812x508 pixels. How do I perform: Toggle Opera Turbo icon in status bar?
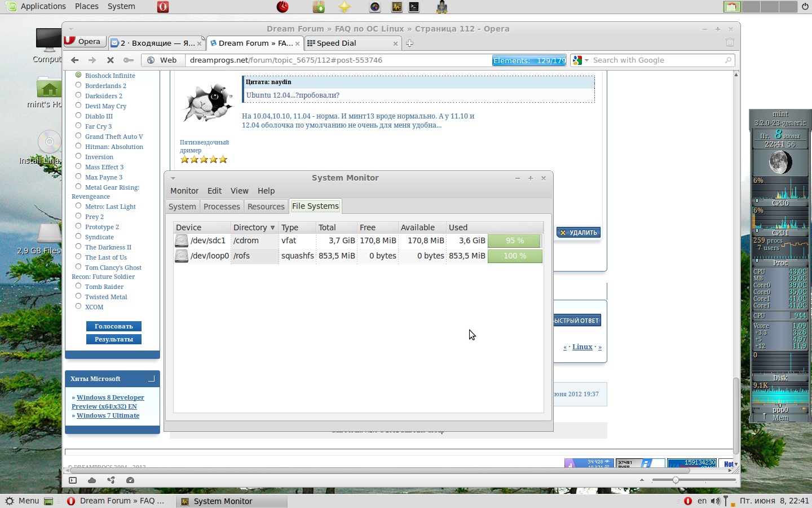130,480
